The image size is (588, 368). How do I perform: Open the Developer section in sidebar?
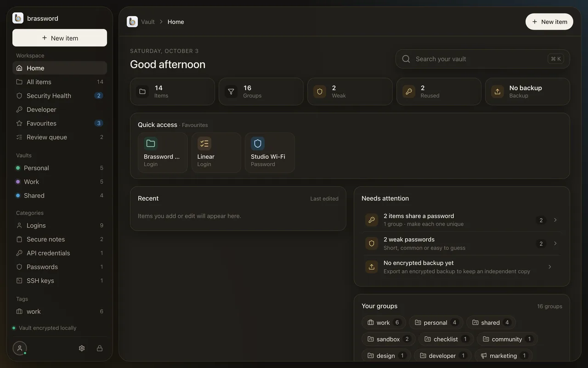click(60, 109)
